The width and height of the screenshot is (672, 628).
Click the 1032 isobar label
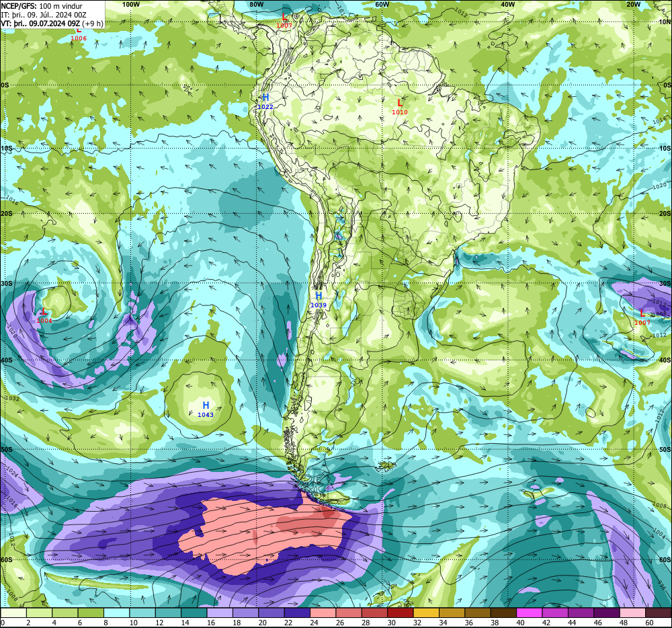12,398
